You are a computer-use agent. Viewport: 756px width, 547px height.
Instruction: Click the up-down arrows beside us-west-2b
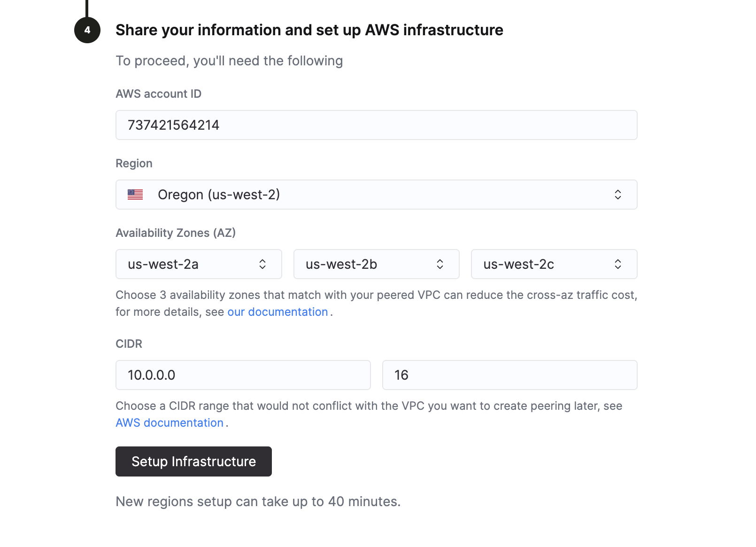[440, 264]
